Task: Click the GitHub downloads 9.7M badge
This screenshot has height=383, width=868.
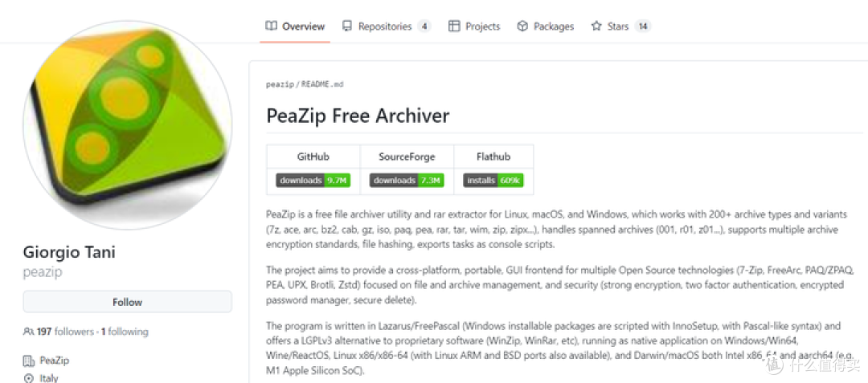Action: [313, 180]
